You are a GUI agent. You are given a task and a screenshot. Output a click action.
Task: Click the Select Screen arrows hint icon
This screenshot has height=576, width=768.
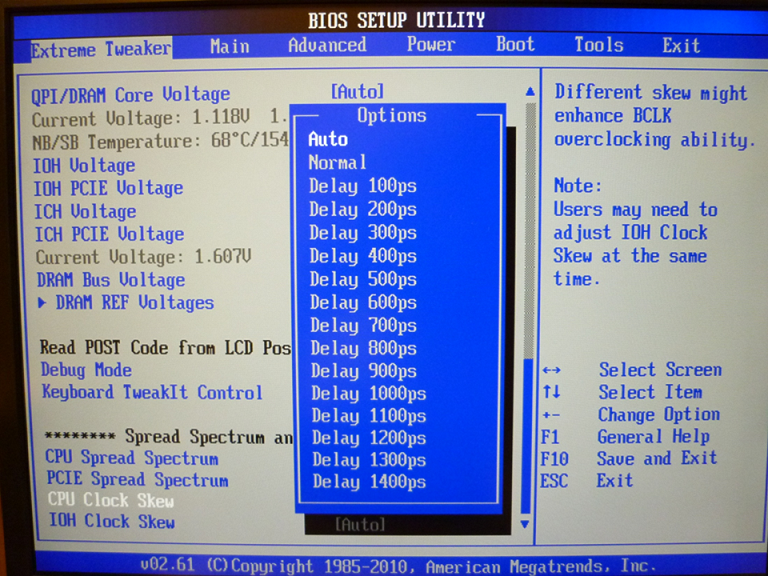[552, 370]
